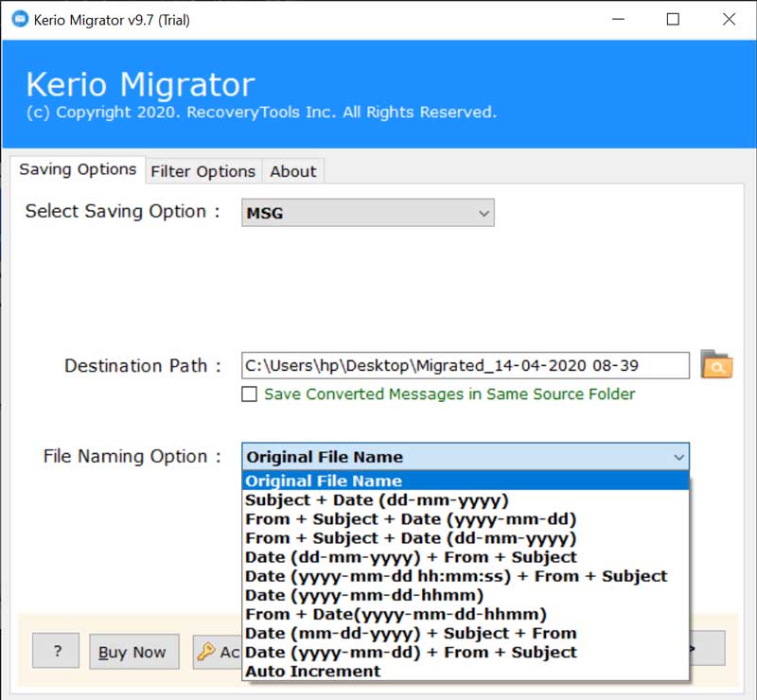Click the ? help button

pos(56,651)
